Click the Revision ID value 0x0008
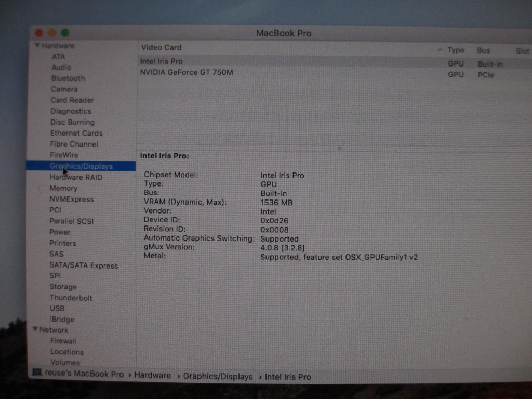 [x=274, y=230]
